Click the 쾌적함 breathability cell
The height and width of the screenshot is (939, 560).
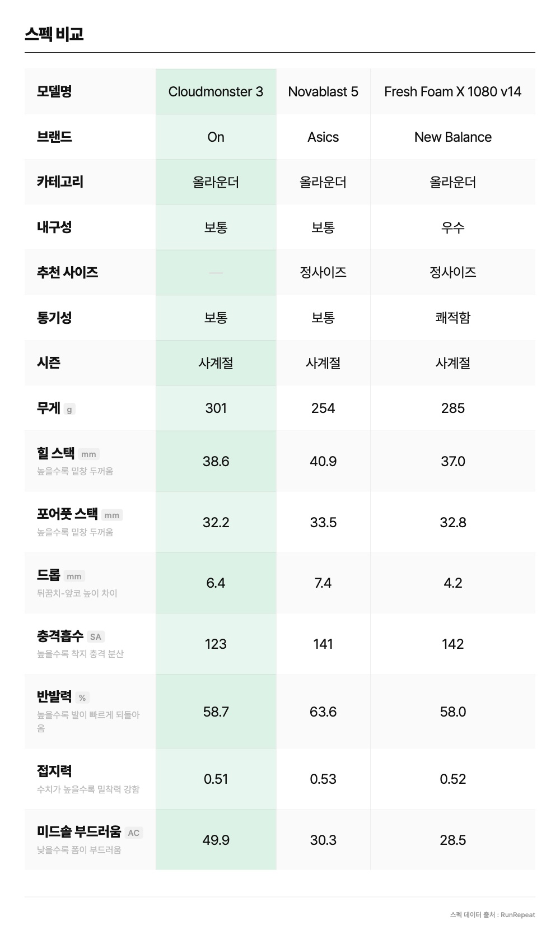[x=452, y=318]
